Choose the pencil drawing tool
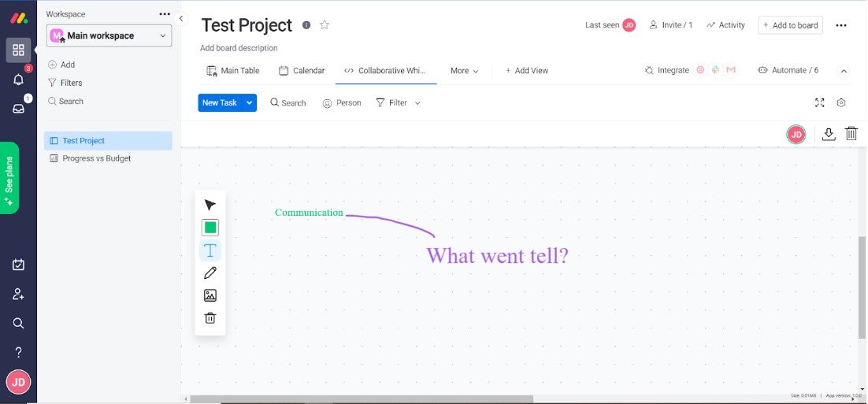The image size is (868, 404). pyautogui.click(x=210, y=273)
